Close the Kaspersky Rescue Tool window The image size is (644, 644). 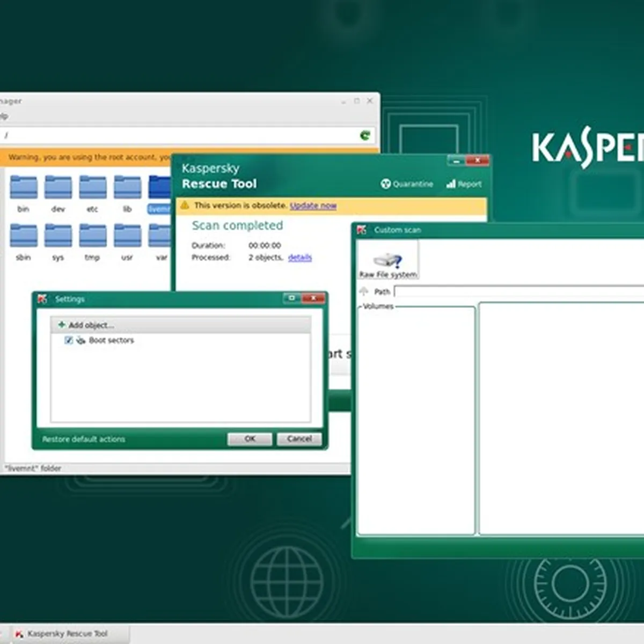477,160
